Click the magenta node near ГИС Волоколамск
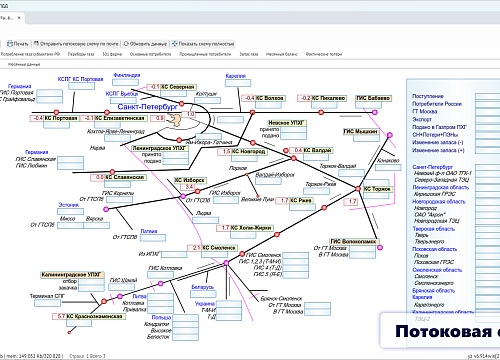500x360 pixels. pyautogui.click(x=380, y=247)
